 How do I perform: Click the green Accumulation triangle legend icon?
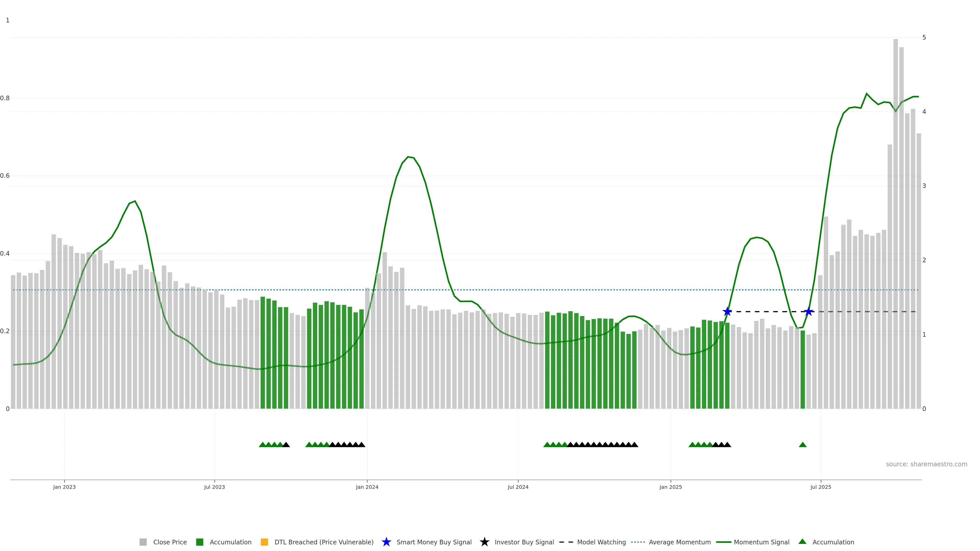(x=802, y=542)
